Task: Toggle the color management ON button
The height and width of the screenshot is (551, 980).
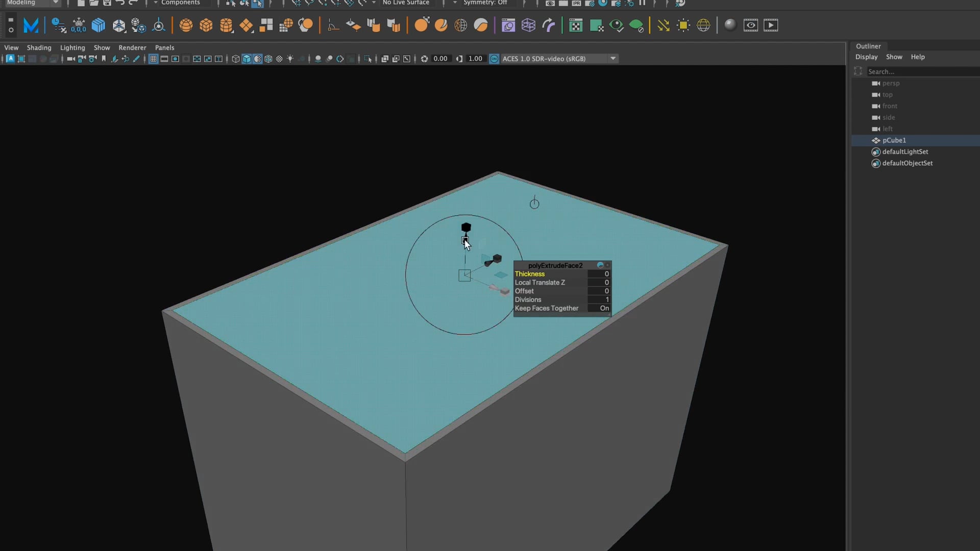Action: coord(494,59)
